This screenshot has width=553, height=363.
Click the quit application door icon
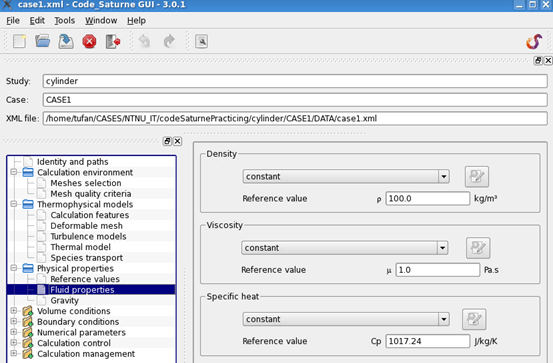pyautogui.click(x=113, y=41)
